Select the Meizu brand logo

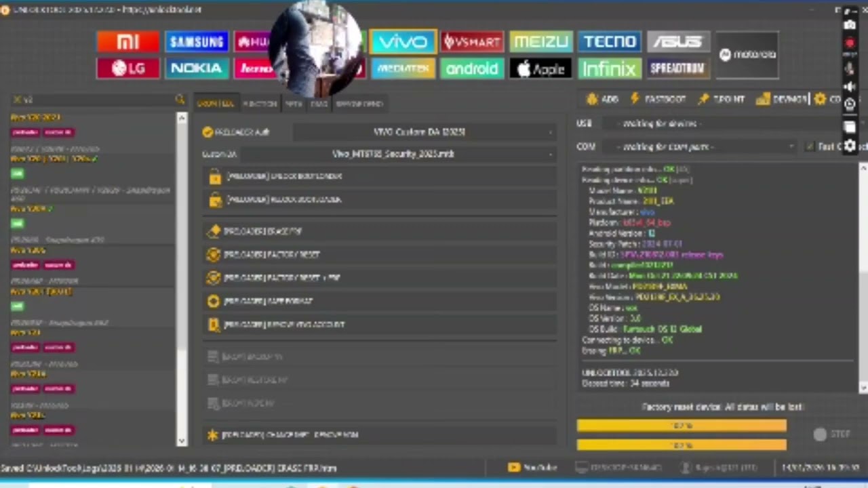(x=540, y=42)
